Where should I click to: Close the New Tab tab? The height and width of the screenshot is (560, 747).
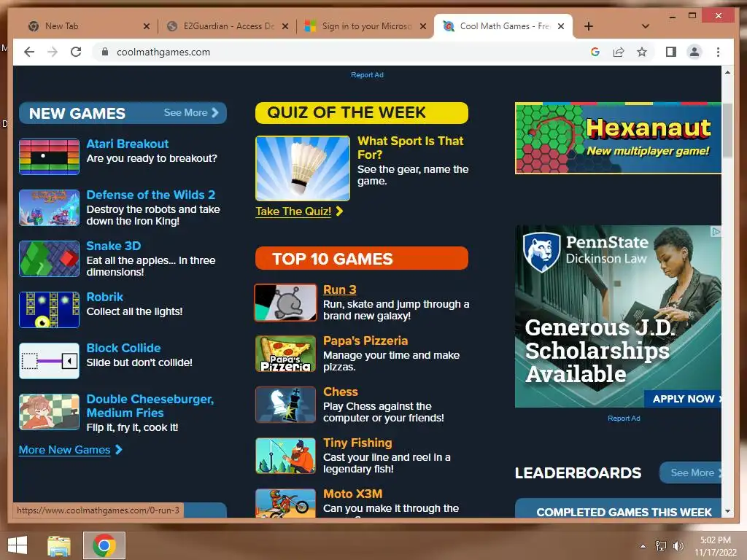click(x=147, y=27)
